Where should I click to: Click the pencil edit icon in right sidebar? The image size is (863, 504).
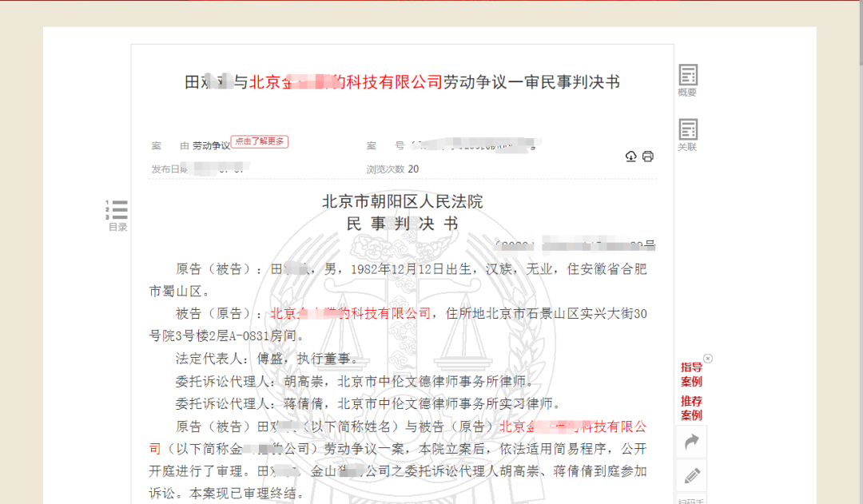[x=691, y=476]
